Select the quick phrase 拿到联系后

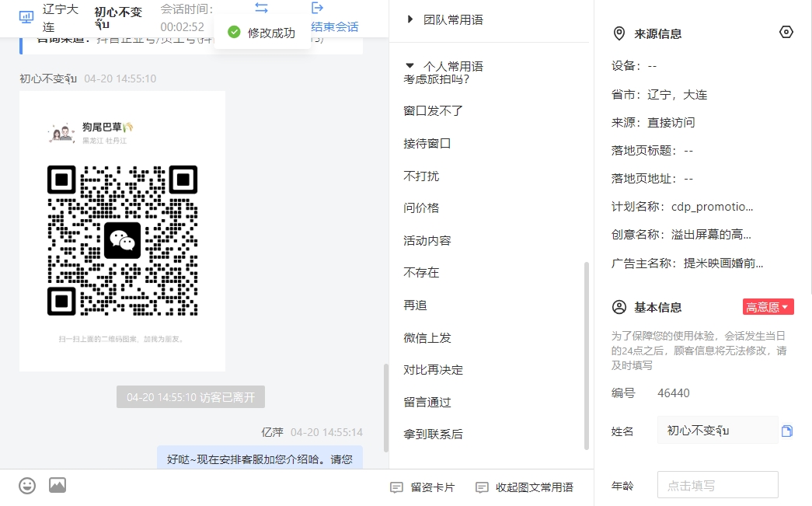coord(433,434)
